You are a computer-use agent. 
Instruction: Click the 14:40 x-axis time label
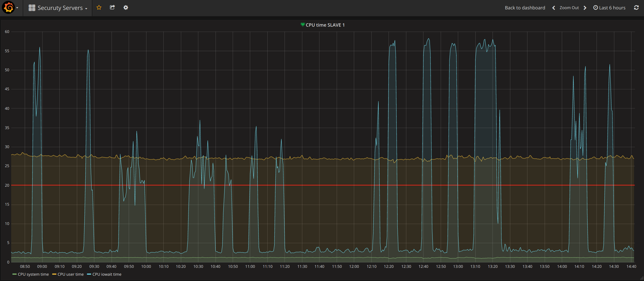click(631, 267)
